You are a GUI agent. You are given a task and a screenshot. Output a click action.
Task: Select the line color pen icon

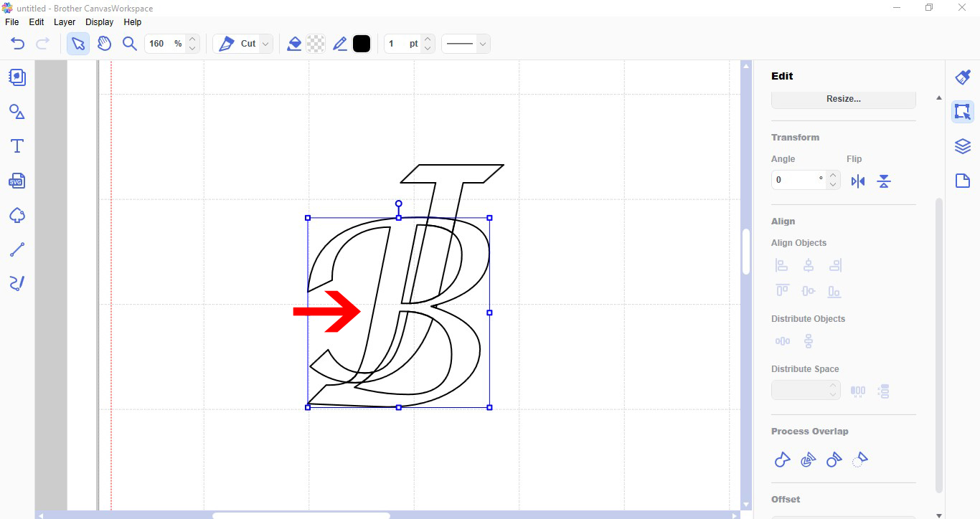click(340, 44)
